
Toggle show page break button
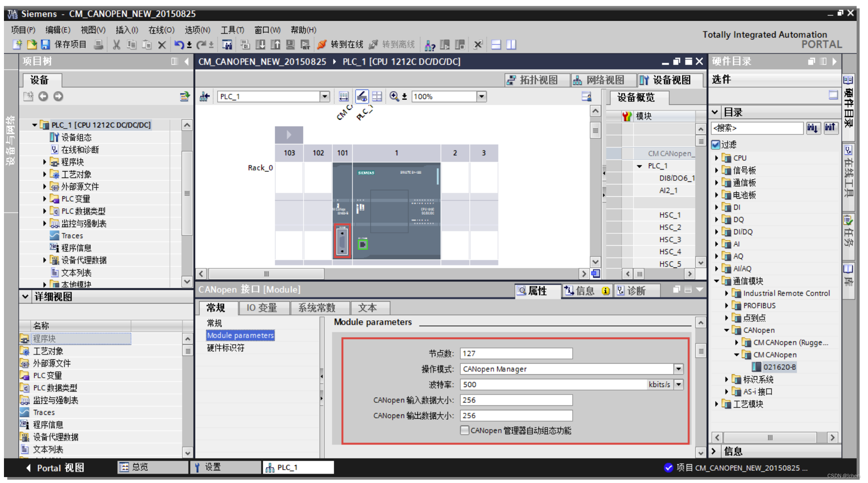point(377,96)
